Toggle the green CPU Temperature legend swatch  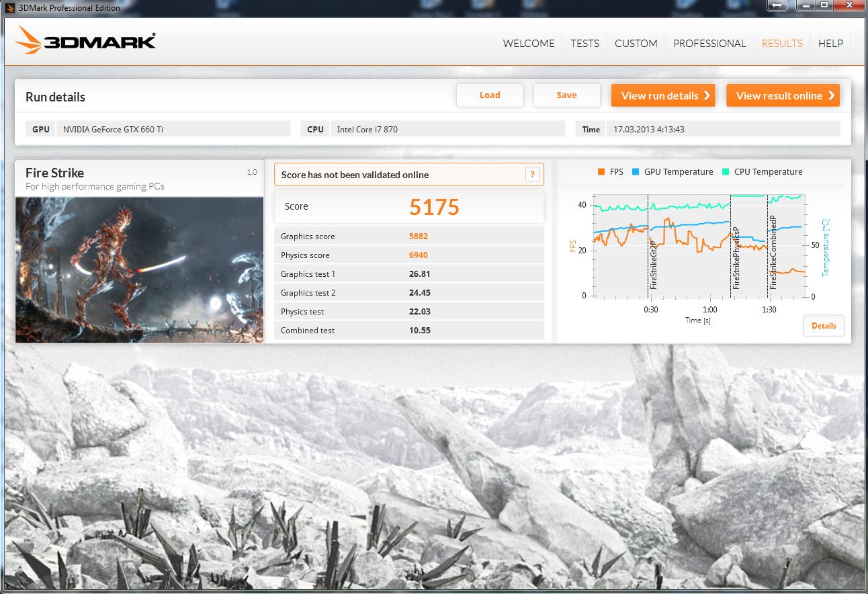click(726, 172)
